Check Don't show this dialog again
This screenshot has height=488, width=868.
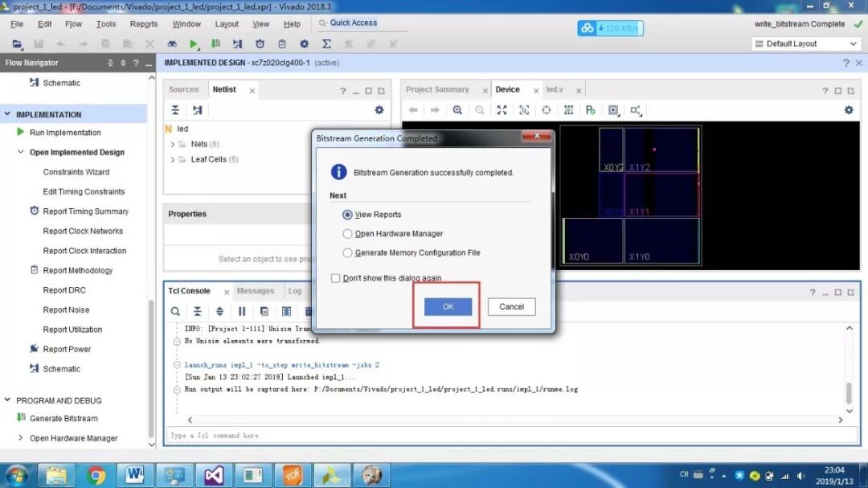pos(335,278)
